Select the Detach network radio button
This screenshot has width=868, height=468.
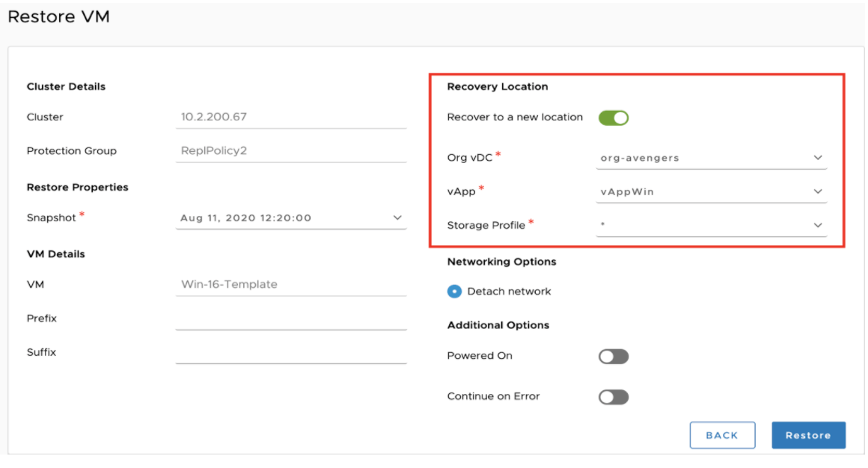[454, 292]
